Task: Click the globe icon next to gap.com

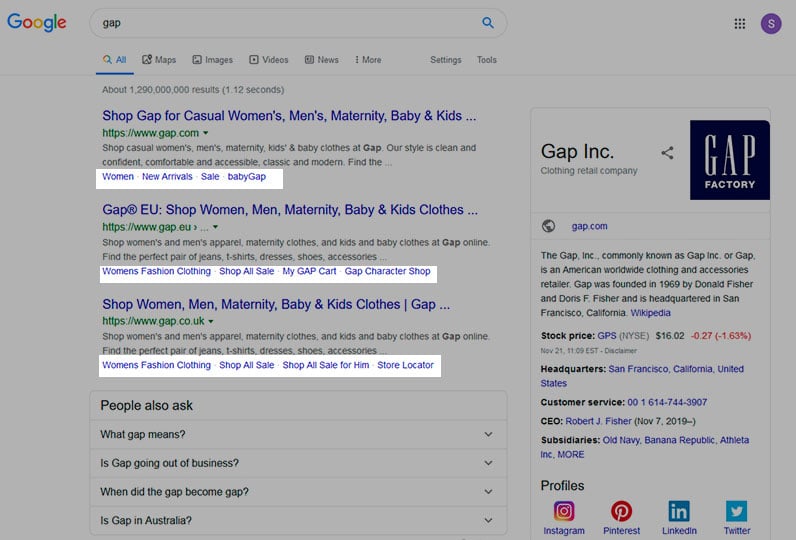Action: coord(548,226)
